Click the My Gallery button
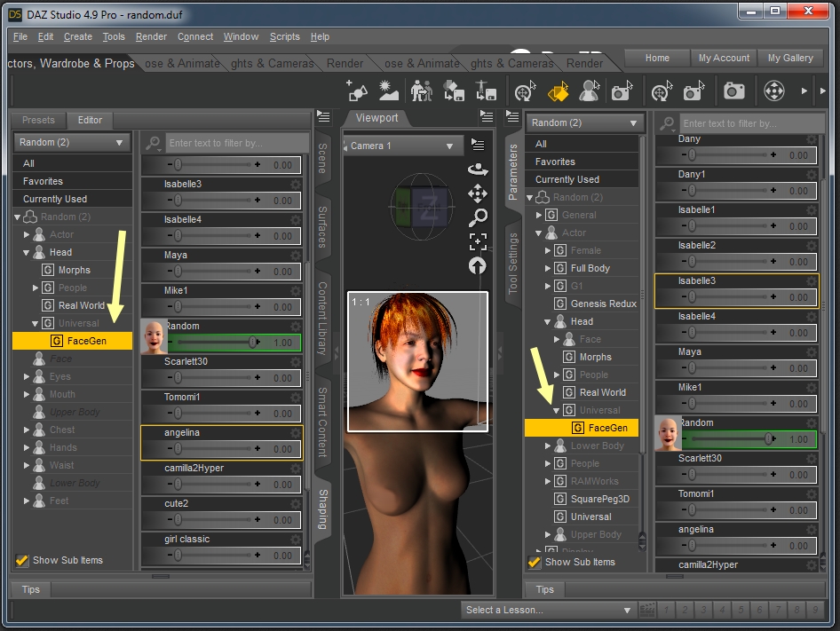Image resolution: width=840 pixels, height=631 pixels. (x=790, y=58)
